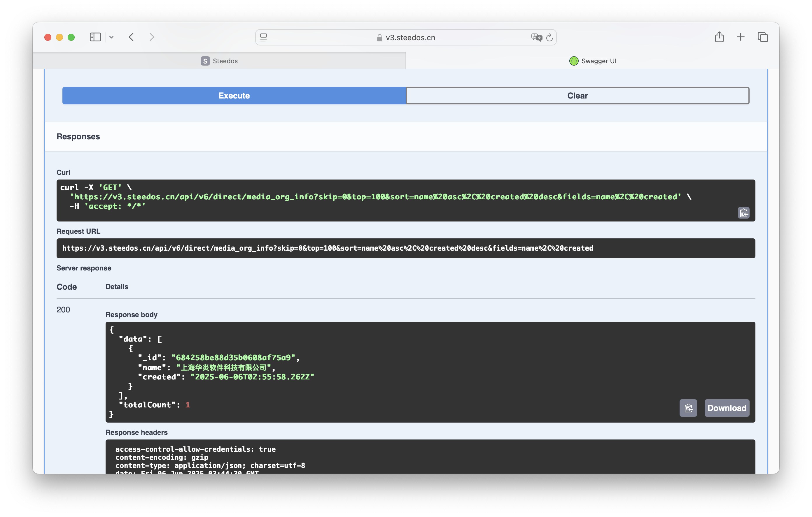Download the response body
812x517 pixels.
pyautogui.click(x=727, y=408)
